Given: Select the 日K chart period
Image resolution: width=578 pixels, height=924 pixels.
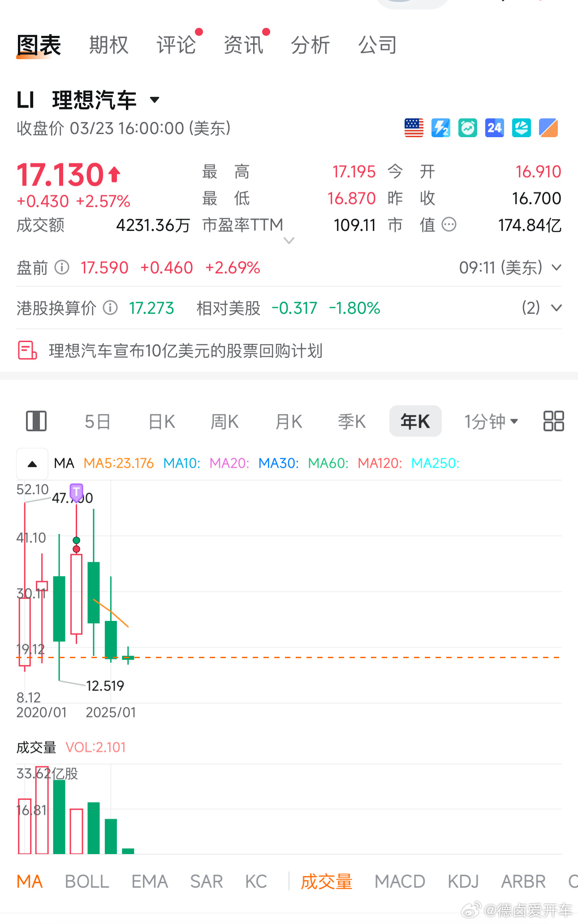Looking at the screenshot, I should (x=162, y=421).
